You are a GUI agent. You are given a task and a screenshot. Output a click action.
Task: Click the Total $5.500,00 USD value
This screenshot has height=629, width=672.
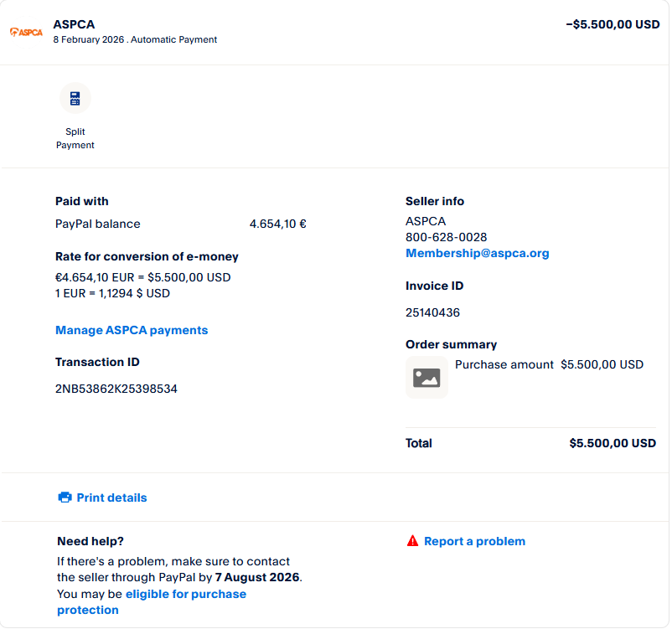point(613,443)
